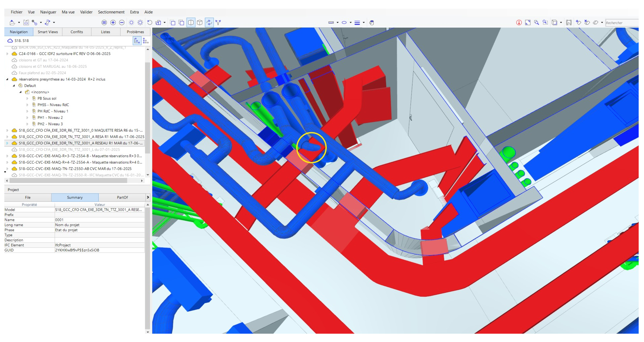
Task: Click the Rechercher search field
Action: pyautogui.click(x=621, y=23)
